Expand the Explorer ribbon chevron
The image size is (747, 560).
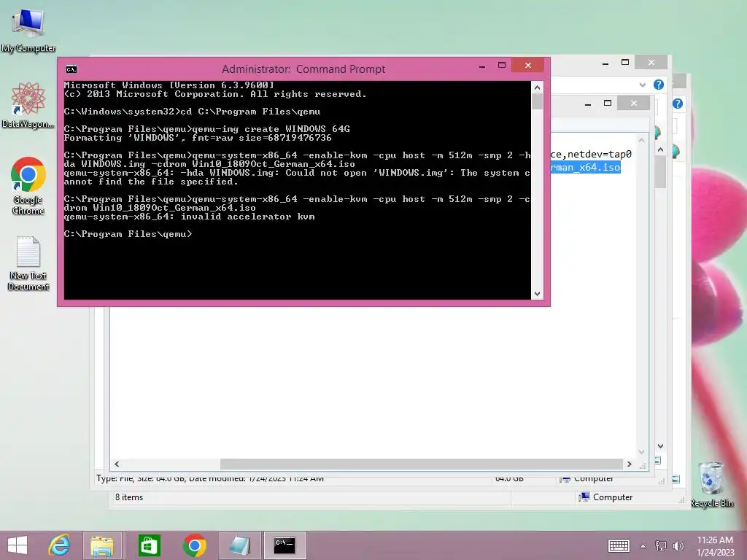tap(642, 85)
